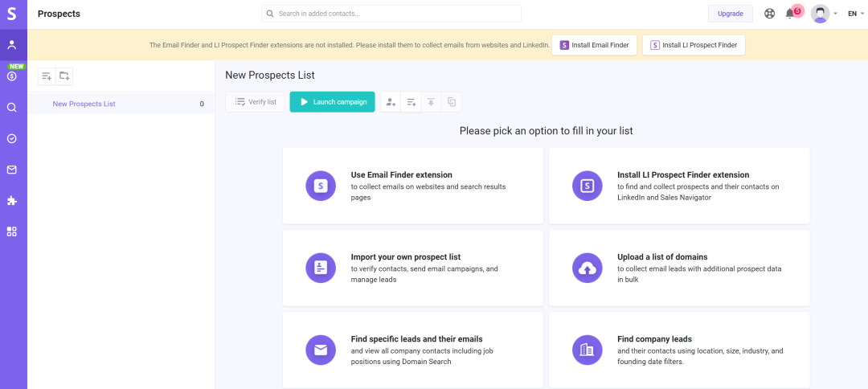Open the lifebuoy help icon
868x389 pixels.
click(x=769, y=14)
